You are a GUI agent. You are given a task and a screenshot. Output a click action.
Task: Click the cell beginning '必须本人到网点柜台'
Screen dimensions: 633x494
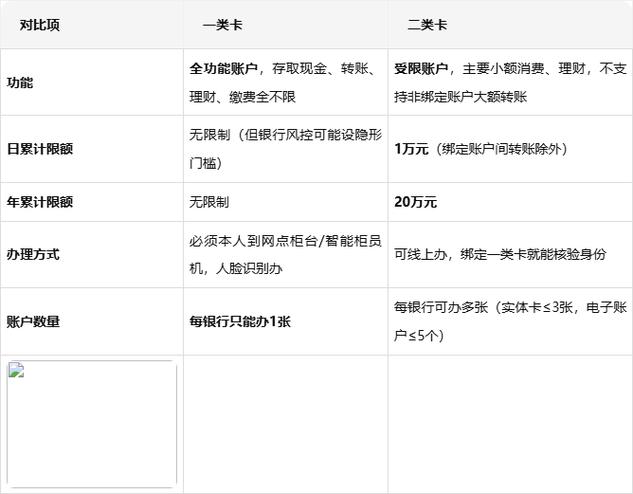[286, 254]
